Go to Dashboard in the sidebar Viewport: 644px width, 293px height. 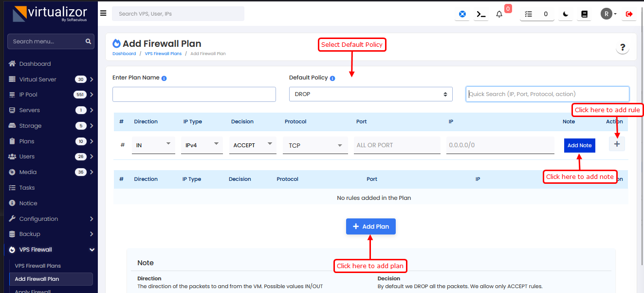[x=35, y=64]
